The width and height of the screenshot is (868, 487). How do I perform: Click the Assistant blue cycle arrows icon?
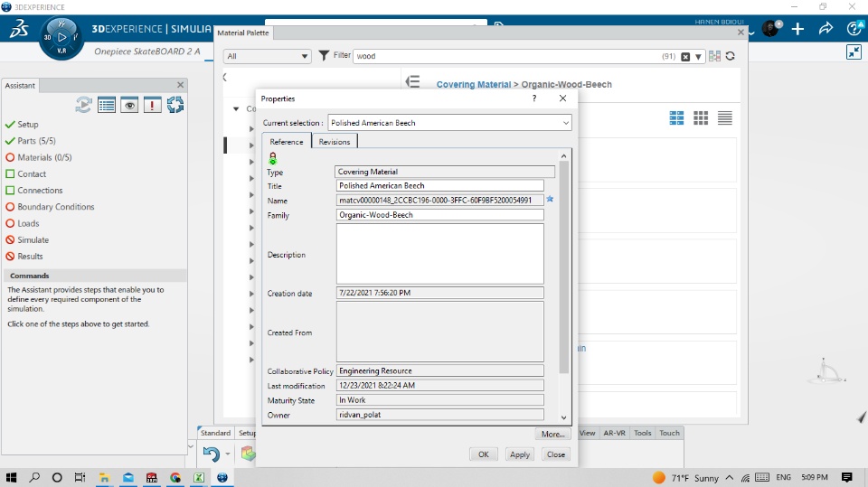point(175,105)
